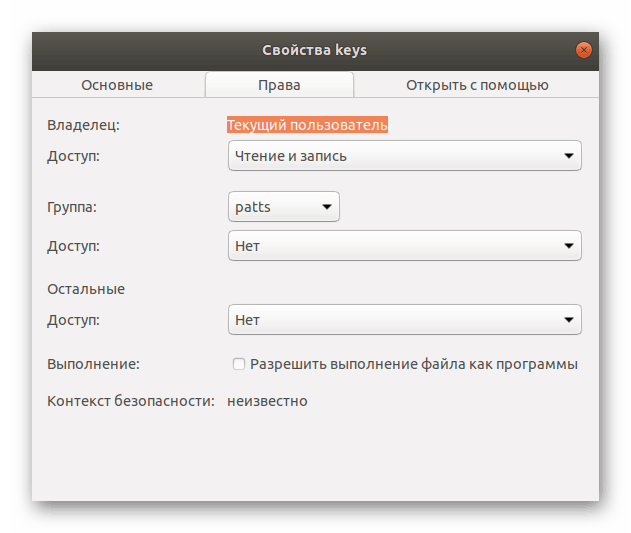Click the Контекст безопасности label

[131, 401]
